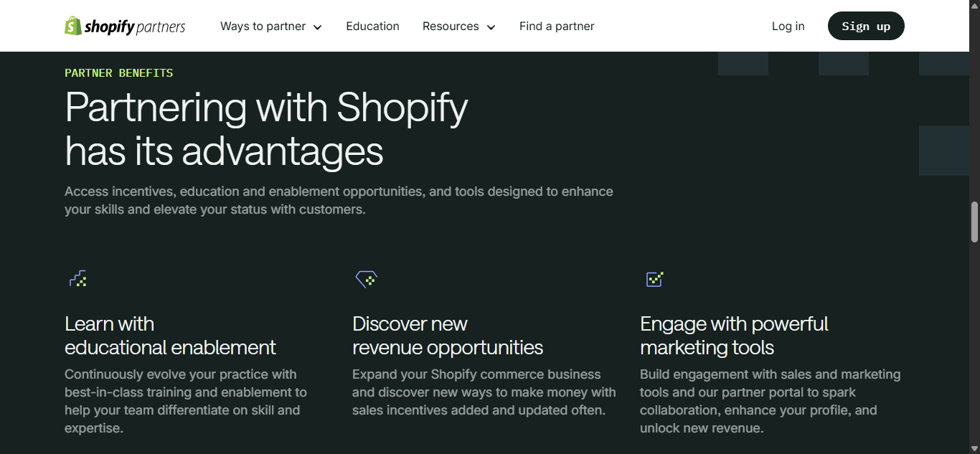Click the Engage with powerful marketing tools heading
This screenshot has height=454, width=980.
click(x=734, y=336)
